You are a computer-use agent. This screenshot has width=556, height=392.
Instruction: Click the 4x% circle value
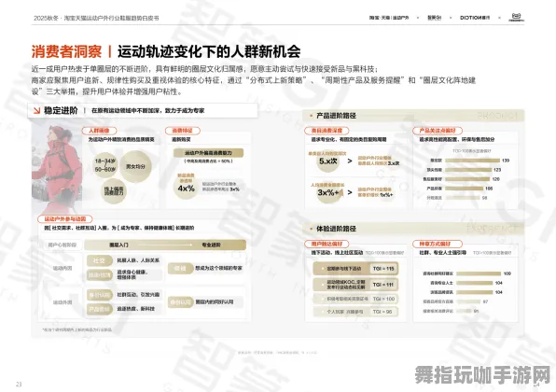(186, 189)
